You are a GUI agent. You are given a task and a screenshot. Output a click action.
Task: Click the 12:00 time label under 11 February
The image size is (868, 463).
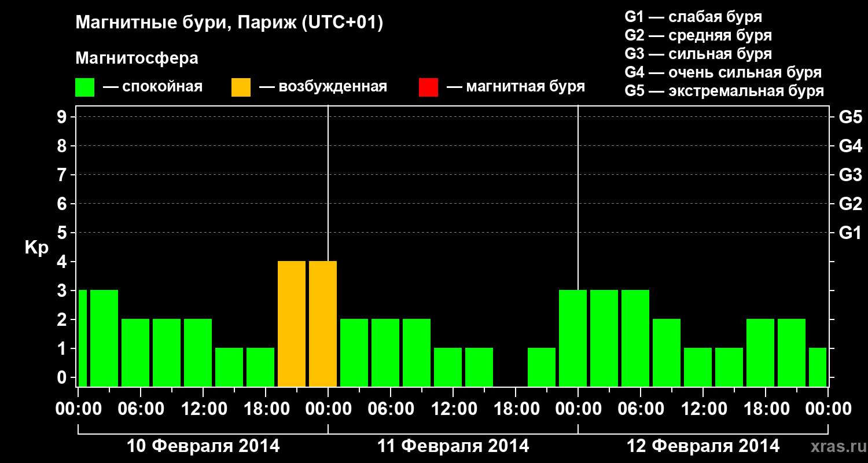[453, 409]
